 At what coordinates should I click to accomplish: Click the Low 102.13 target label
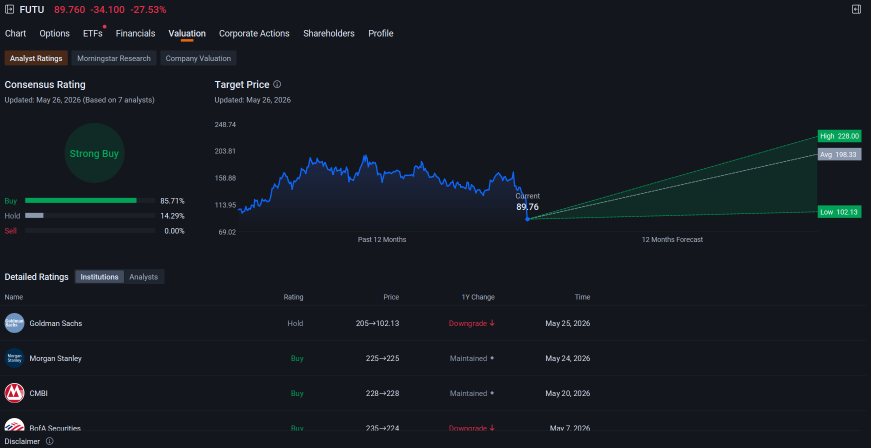pyautogui.click(x=839, y=212)
